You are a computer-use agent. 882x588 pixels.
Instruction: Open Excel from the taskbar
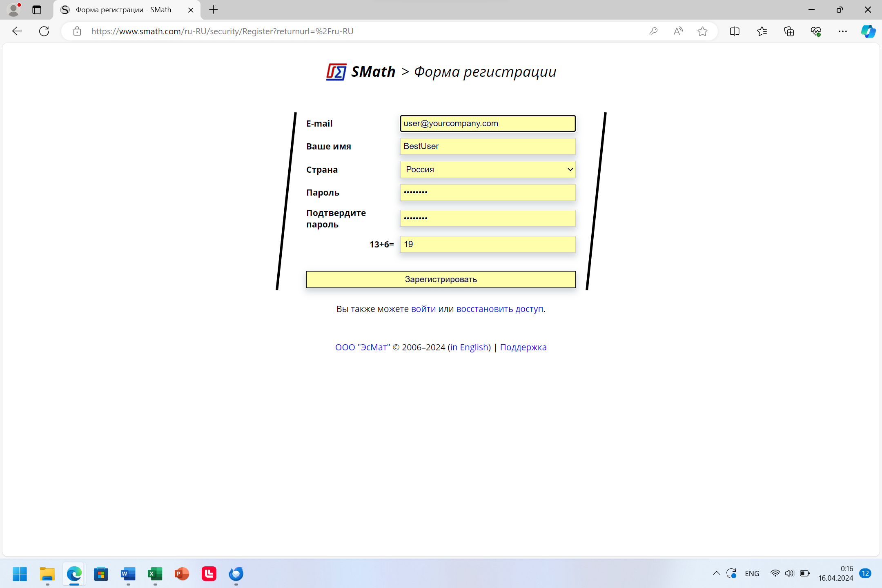click(x=155, y=574)
